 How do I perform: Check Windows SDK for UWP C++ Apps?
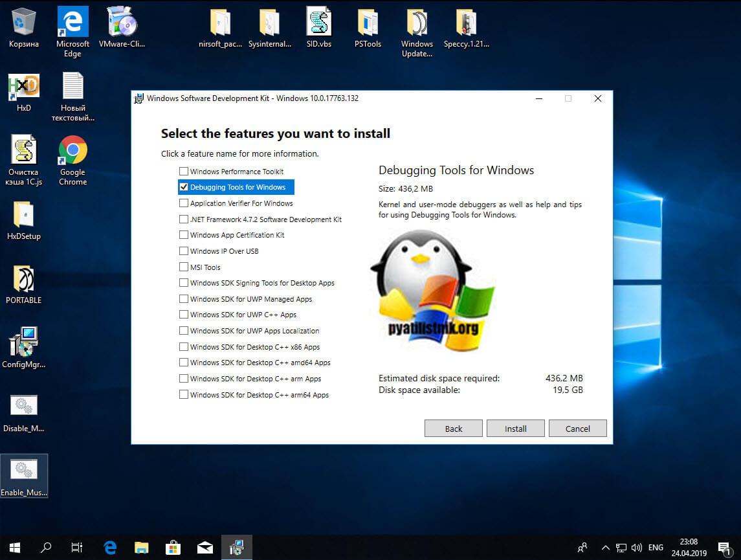tap(184, 314)
